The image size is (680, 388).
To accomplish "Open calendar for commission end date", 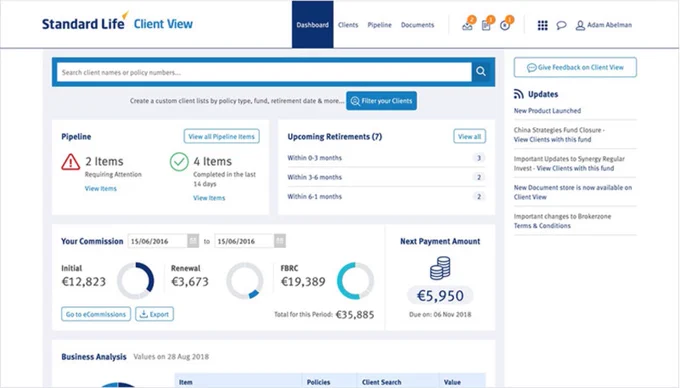I will [280, 241].
